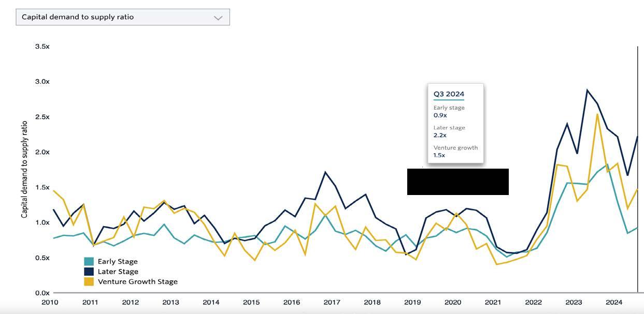This screenshot has height=314, width=644.
Task: Click the 2017 x-axis year label
Action: click(332, 302)
